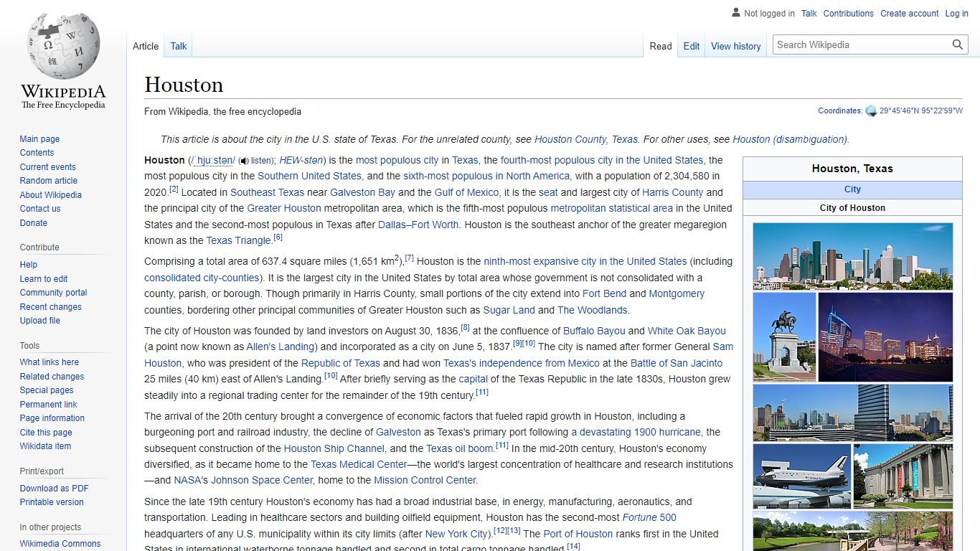Open Contact us link

click(x=40, y=209)
